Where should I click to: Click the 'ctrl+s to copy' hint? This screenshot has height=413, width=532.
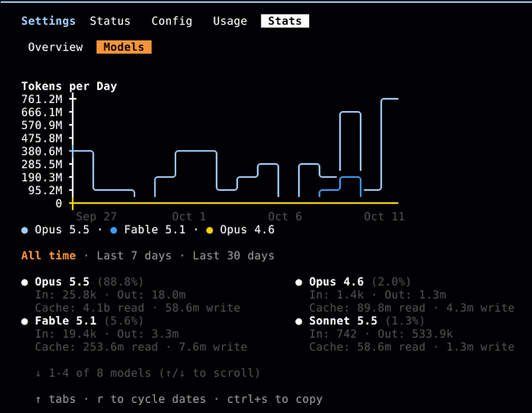(275, 399)
